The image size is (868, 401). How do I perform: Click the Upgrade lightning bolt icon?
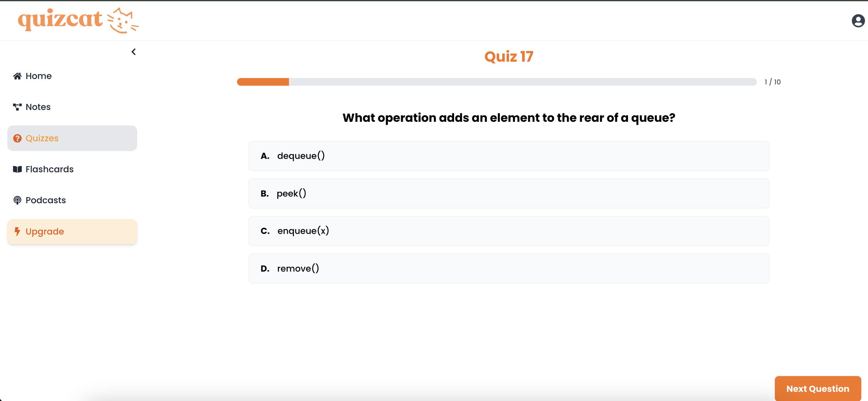pyautogui.click(x=17, y=231)
